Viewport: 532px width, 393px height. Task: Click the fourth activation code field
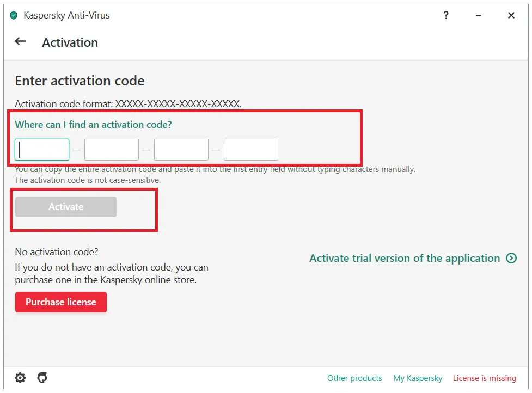pos(251,150)
